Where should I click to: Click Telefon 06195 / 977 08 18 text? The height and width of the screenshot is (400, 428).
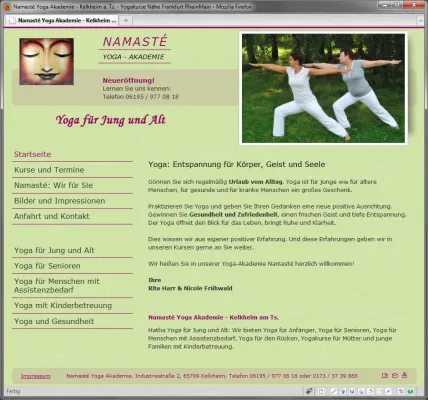coord(141,97)
